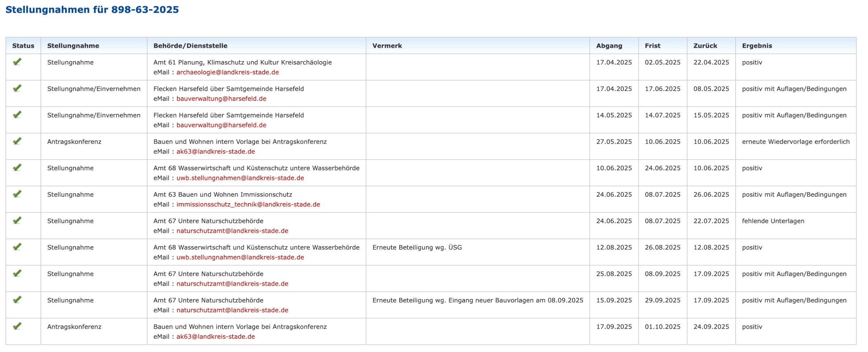Click status checkmark for Harsefeld row sent 14.05.2025
This screenshot has width=868, height=352.
(17, 115)
